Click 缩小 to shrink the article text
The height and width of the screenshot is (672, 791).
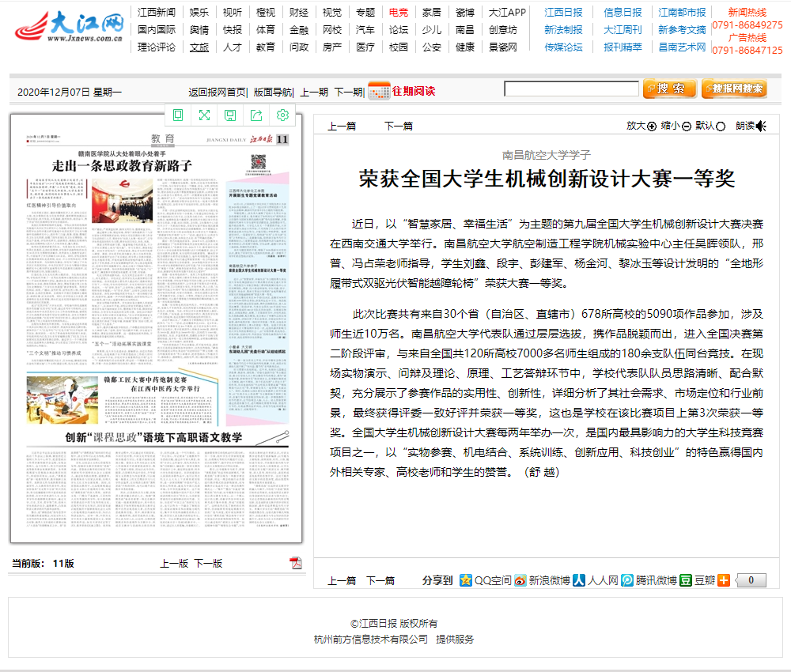click(676, 126)
